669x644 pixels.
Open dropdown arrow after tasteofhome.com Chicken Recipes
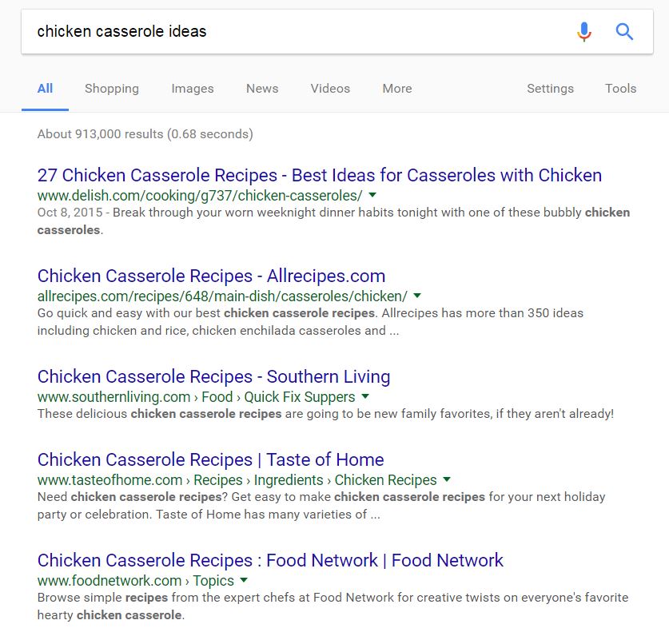coord(447,479)
